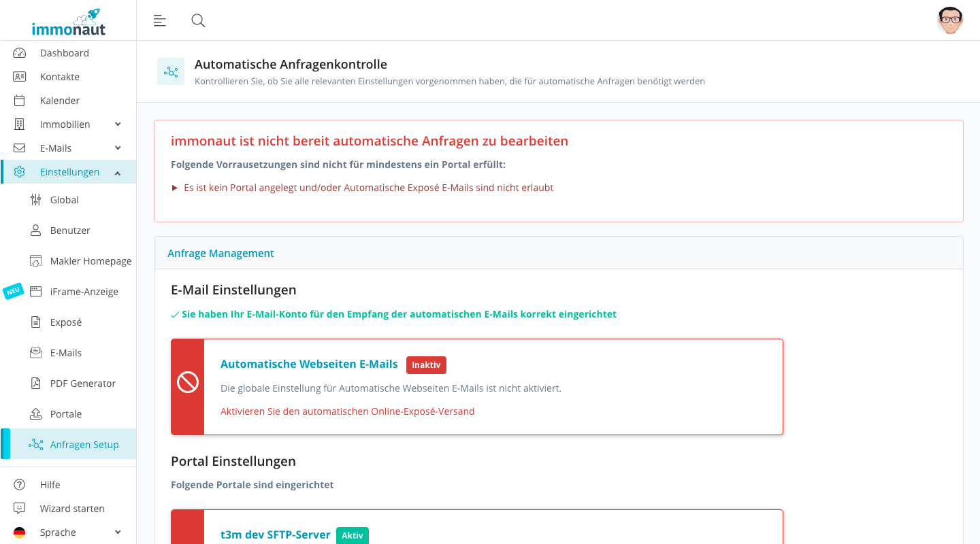The width and height of the screenshot is (980, 544).
Task: Click the Anfrage Management panel header
Action: click(x=559, y=253)
